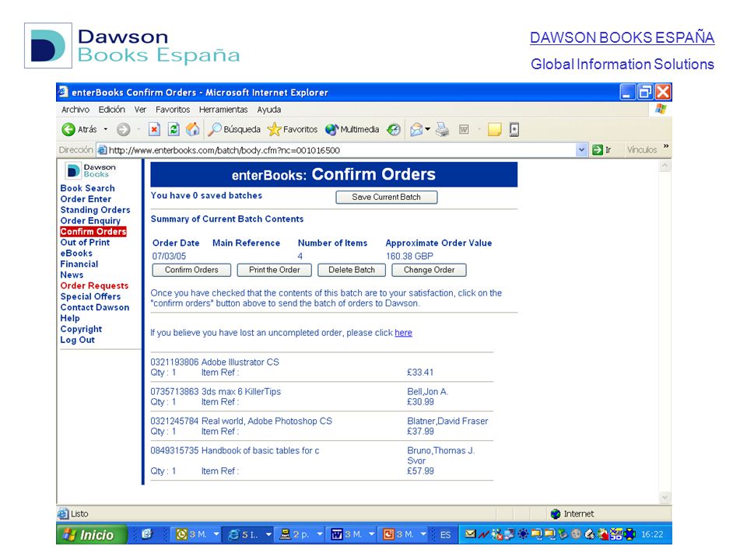Refresh the page using the green arrows icon

tap(174, 129)
